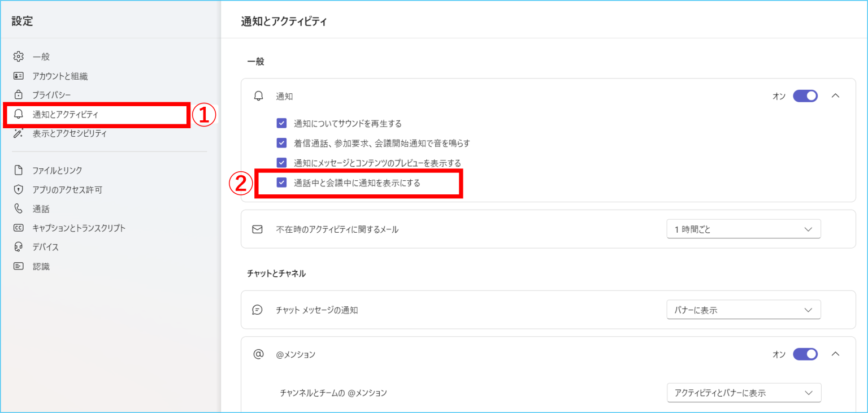Toggle the 通知にメッセージとコンテンツのプレビューを表示する checkbox
The height and width of the screenshot is (413, 868).
281,163
